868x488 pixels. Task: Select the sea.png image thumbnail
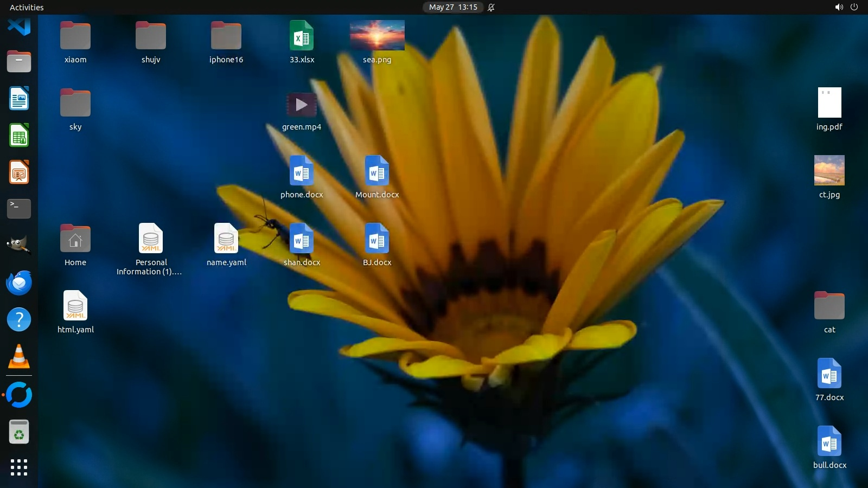tap(377, 35)
